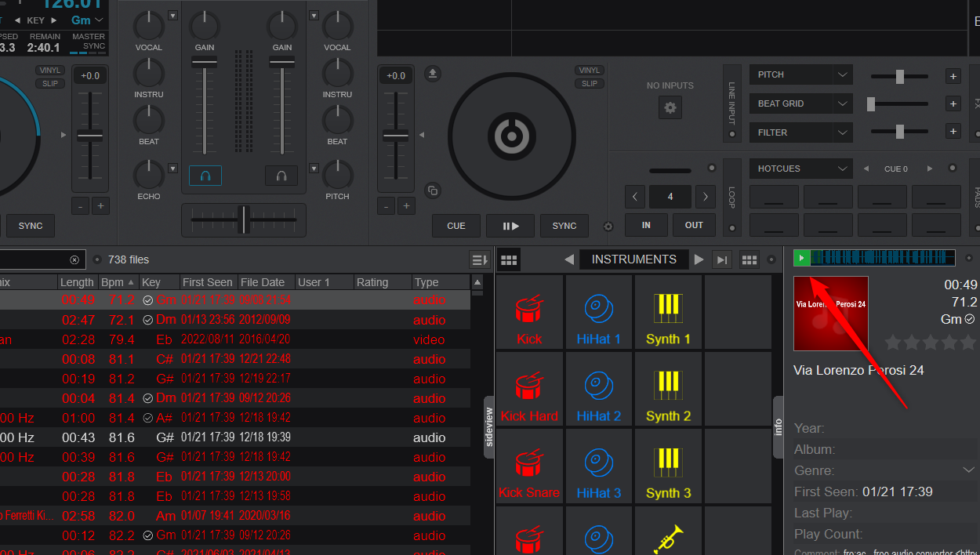
Task: Open right deck settings gear beside SYNC
Action: pyautogui.click(x=608, y=227)
